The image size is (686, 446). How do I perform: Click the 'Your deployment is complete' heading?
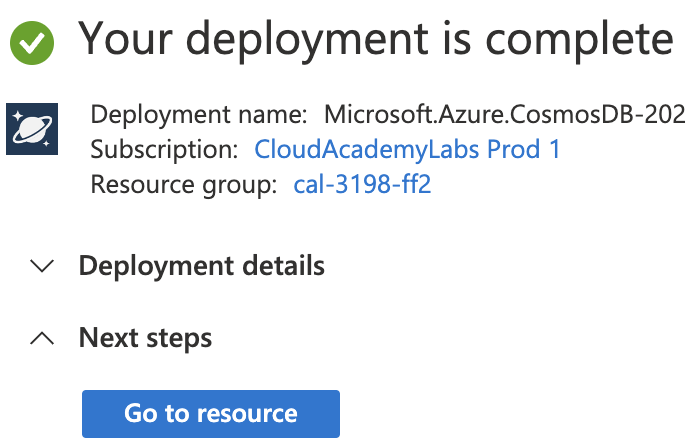(375, 40)
